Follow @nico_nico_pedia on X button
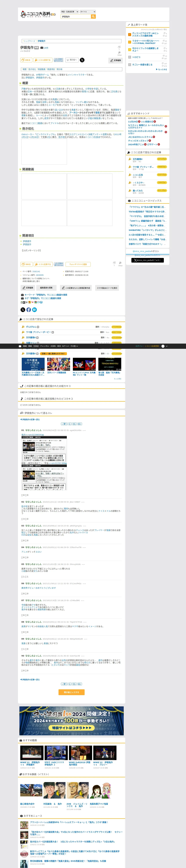 pos(147,260)
